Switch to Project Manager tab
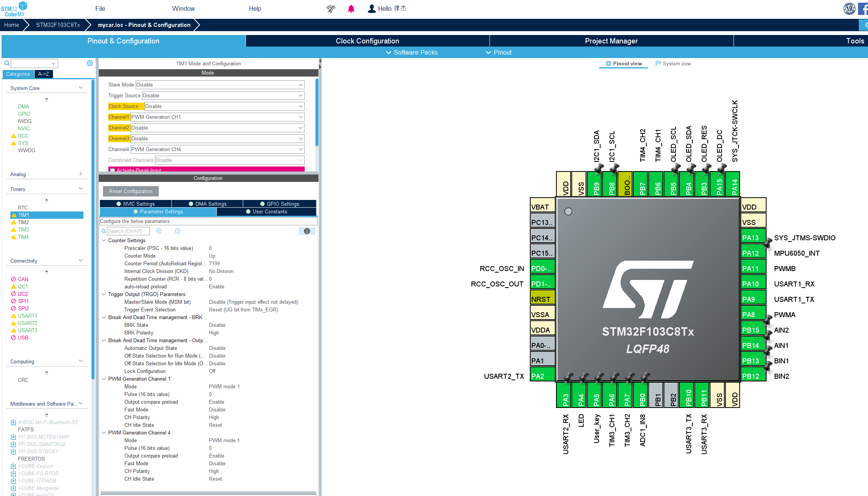 [x=611, y=41]
